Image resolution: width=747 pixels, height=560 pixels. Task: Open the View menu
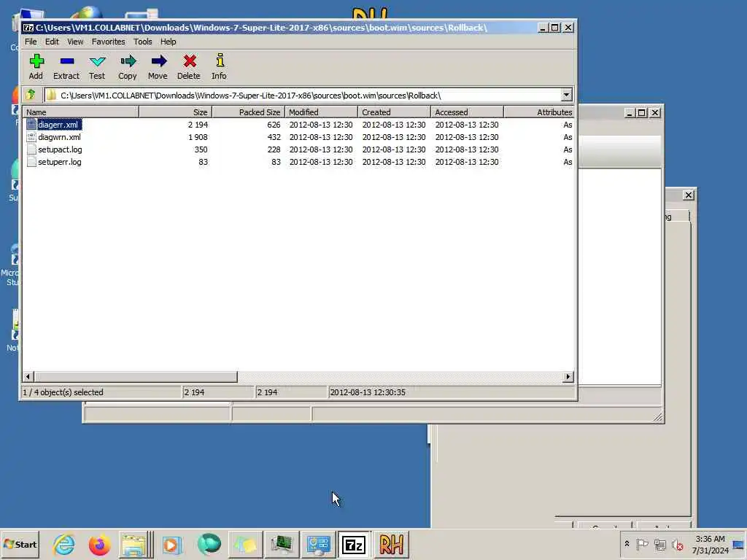(75, 42)
